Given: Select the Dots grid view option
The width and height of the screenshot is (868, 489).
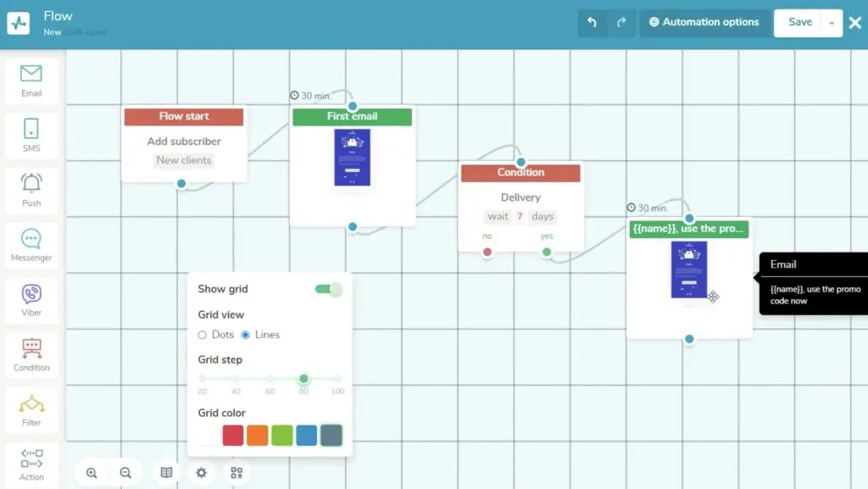Looking at the screenshot, I should (203, 335).
